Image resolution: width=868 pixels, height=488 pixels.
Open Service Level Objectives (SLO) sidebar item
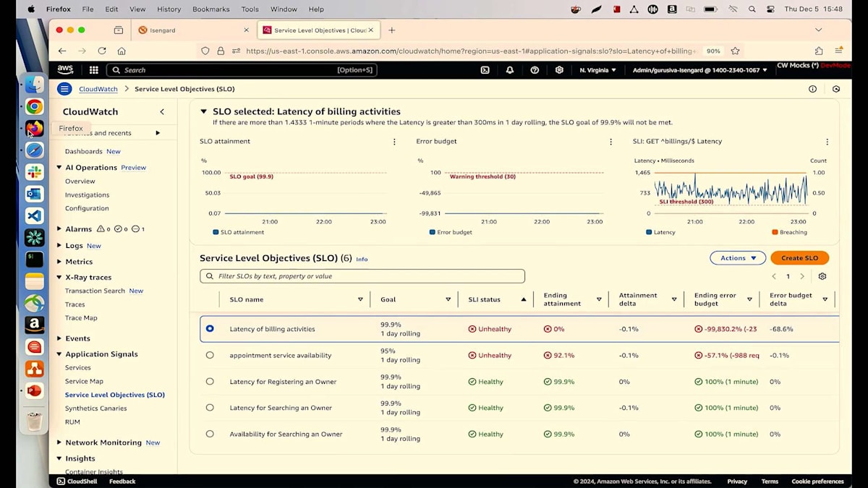[x=115, y=395]
